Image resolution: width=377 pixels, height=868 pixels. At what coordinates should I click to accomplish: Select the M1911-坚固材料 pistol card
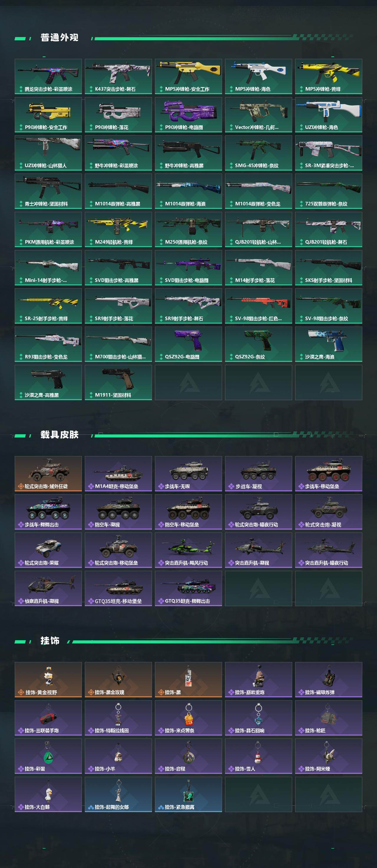[118, 383]
